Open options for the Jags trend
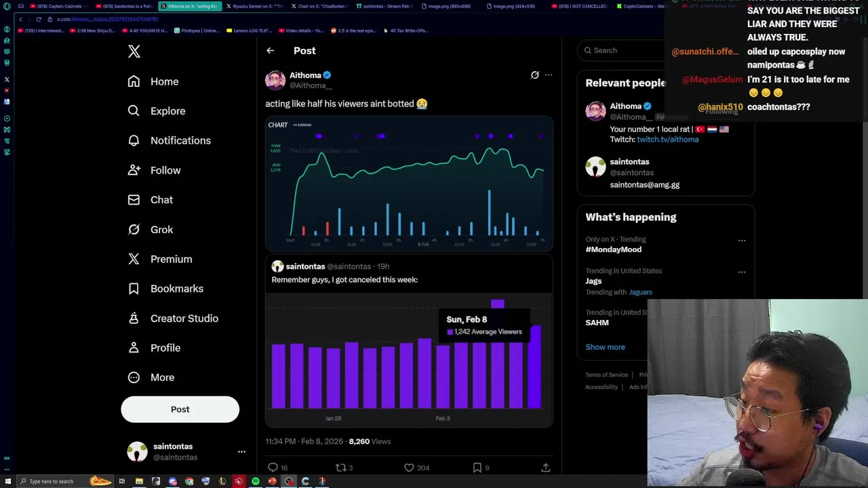This screenshot has width=868, height=488. click(x=741, y=272)
